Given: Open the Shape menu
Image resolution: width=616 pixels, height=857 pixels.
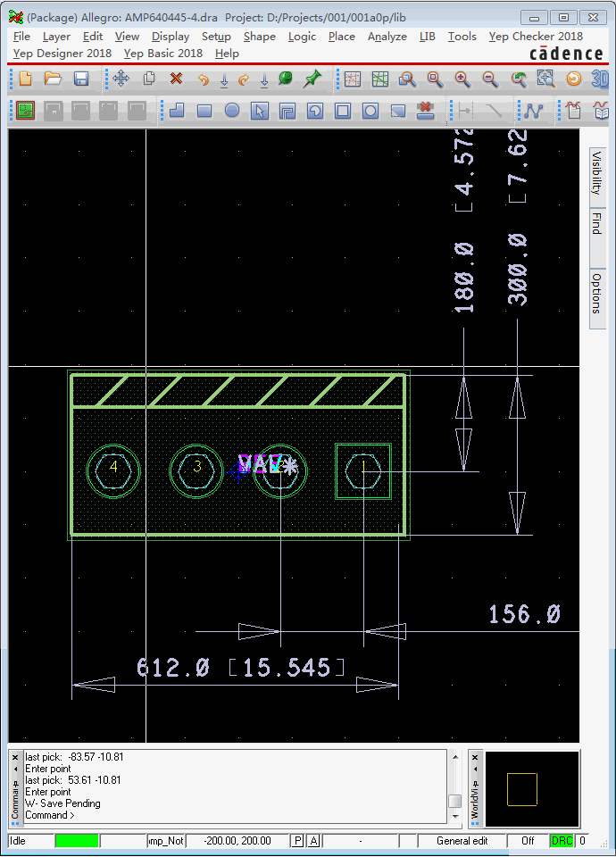Looking at the screenshot, I should click(x=260, y=36).
